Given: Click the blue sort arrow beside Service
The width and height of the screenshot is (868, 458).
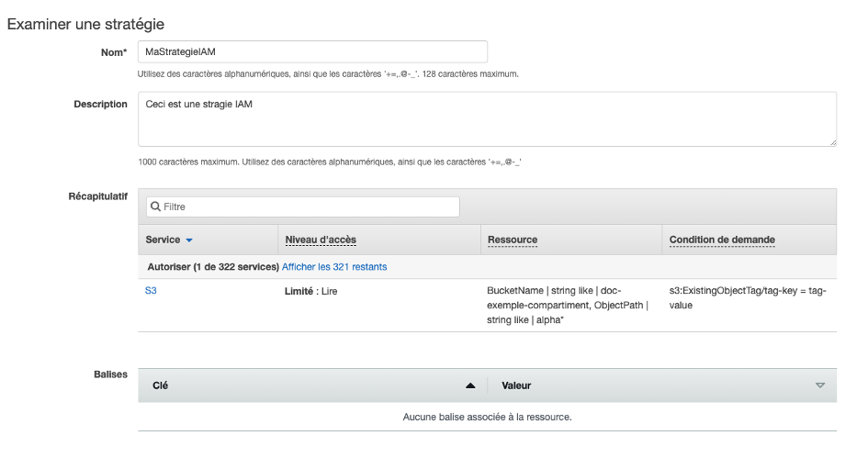Looking at the screenshot, I should pos(190,240).
